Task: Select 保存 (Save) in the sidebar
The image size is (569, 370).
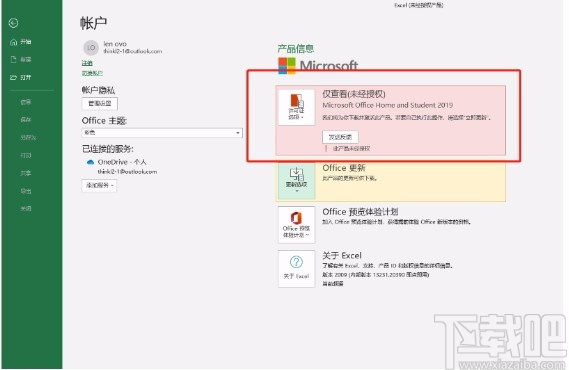Action: click(26, 119)
